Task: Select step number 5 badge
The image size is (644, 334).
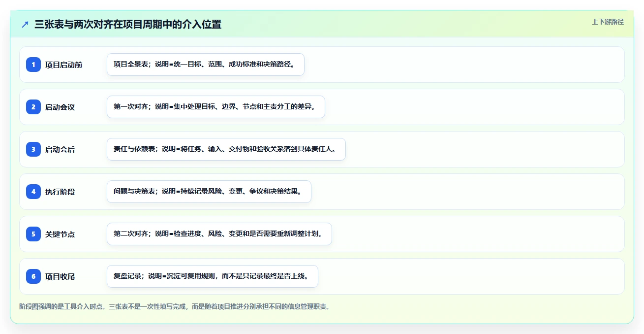Action: [33, 234]
